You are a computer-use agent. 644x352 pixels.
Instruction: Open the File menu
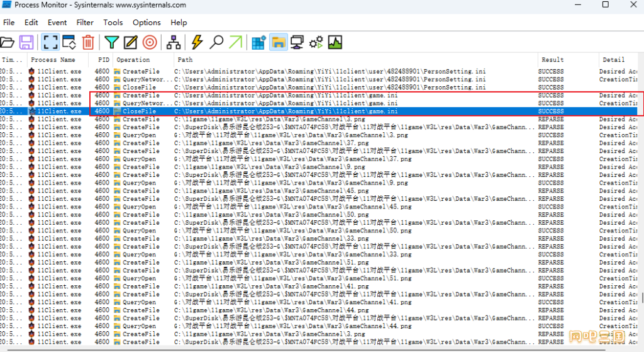click(9, 23)
